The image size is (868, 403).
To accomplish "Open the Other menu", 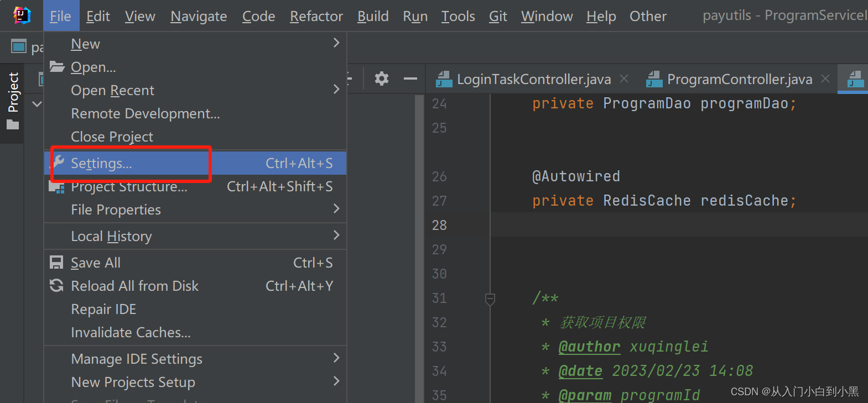I will (x=648, y=16).
